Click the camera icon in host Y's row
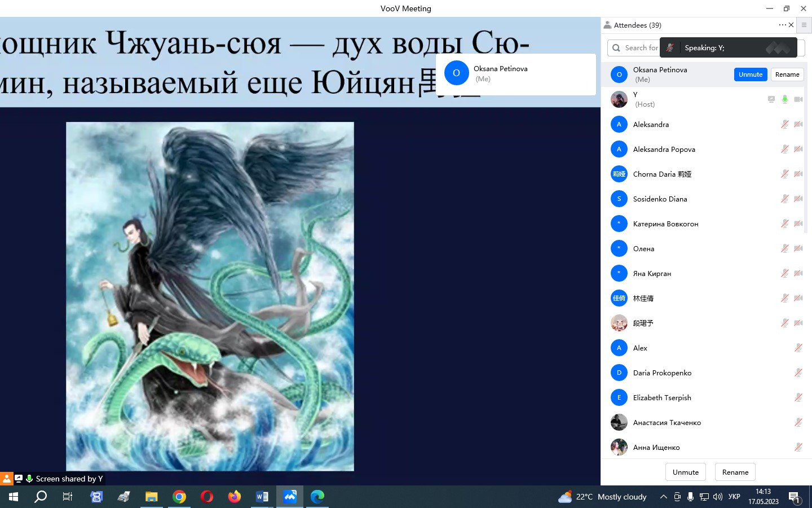 pyautogui.click(x=798, y=99)
